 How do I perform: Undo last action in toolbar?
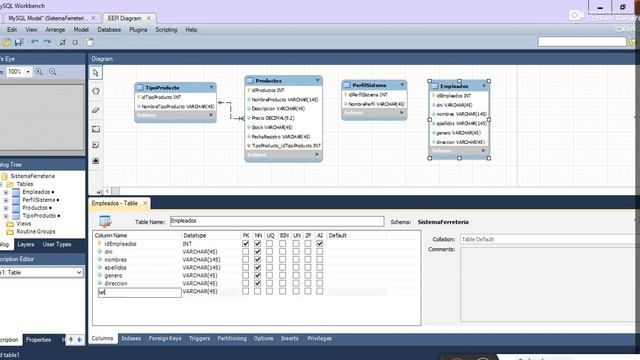35,42
